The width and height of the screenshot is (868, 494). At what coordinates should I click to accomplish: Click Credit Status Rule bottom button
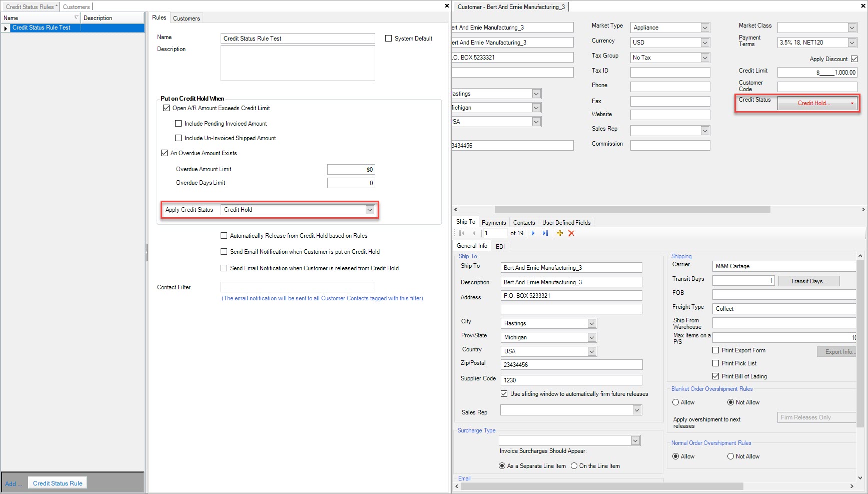58,483
